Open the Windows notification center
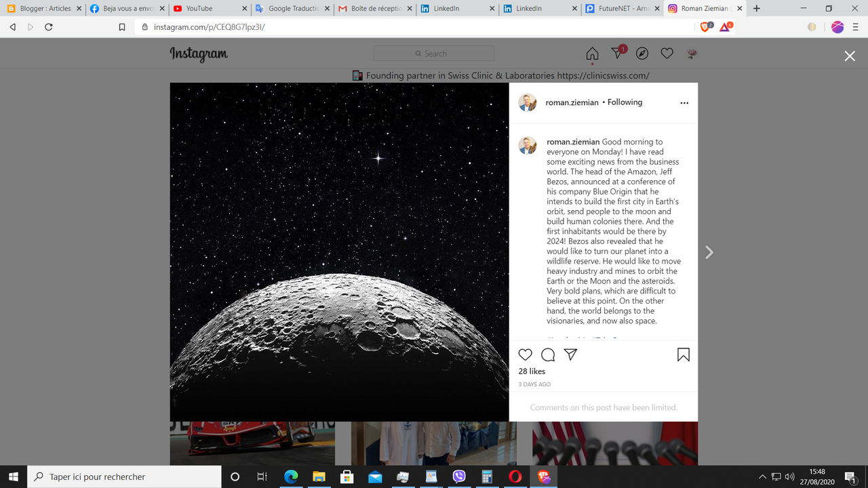The image size is (868, 488). point(850,477)
